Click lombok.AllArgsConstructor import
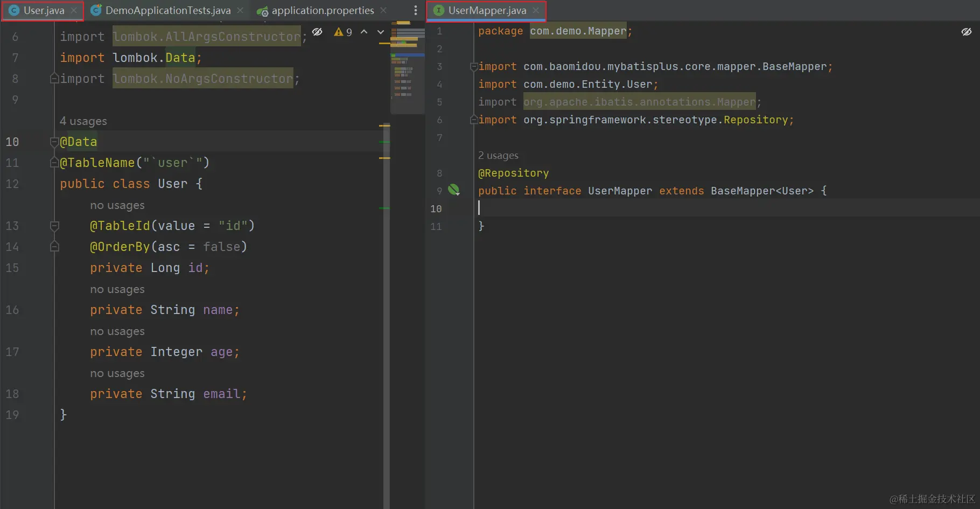 click(207, 37)
